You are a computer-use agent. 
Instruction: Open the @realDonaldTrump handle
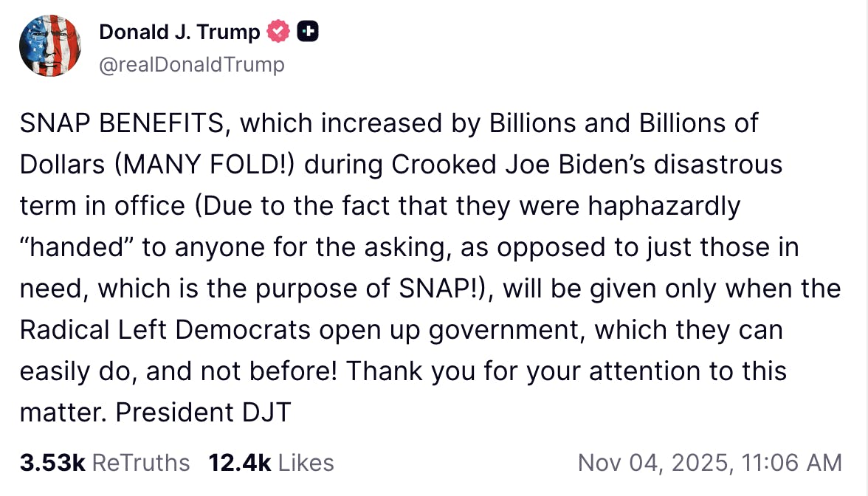(x=190, y=64)
